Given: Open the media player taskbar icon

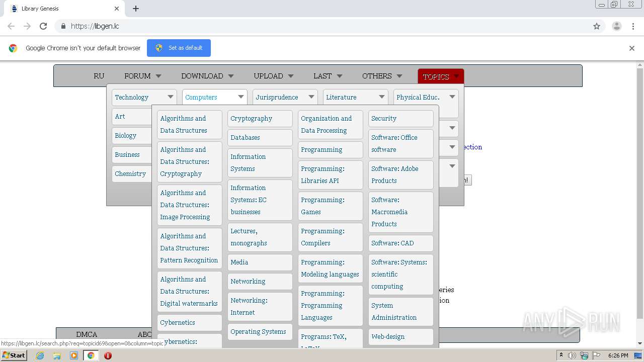Looking at the screenshot, I should point(74,355).
